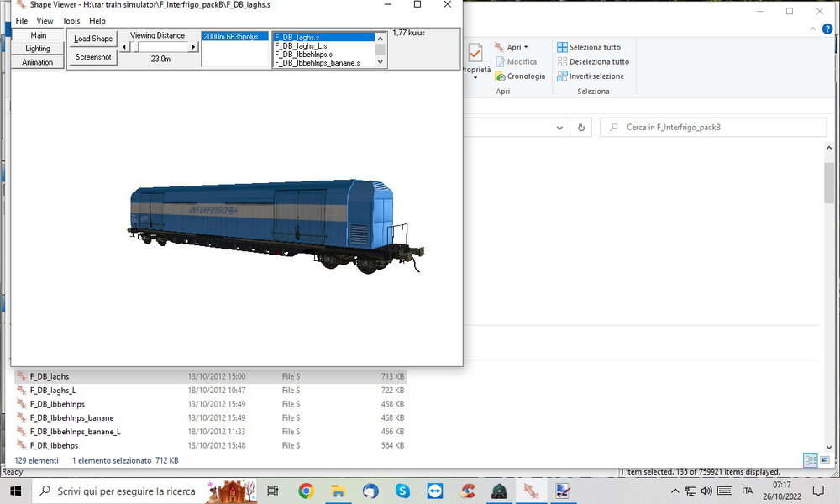The height and width of the screenshot is (504, 840).
Task: Decrease viewing distance with left arrow
Action: 124,47
